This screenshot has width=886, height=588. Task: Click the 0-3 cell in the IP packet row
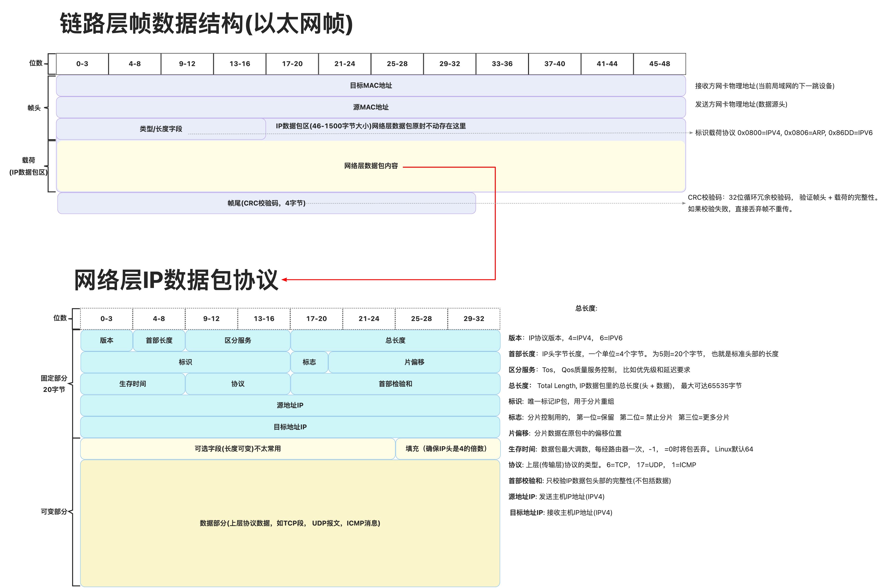coord(106,319)
